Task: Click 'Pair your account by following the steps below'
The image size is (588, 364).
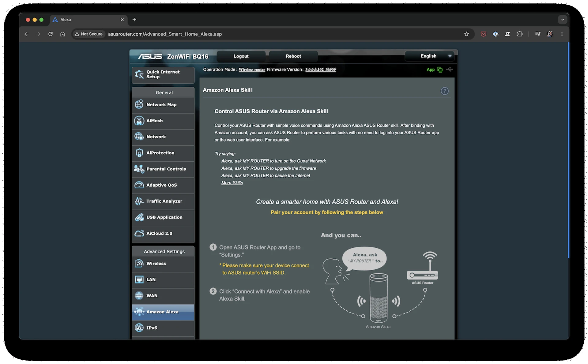Action: [327, 212]
